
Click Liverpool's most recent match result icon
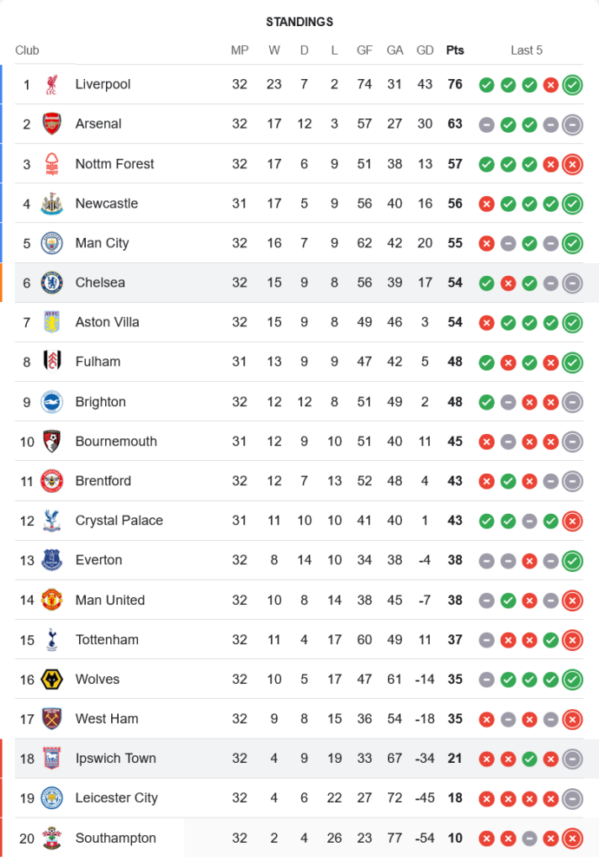click(572, 84)
